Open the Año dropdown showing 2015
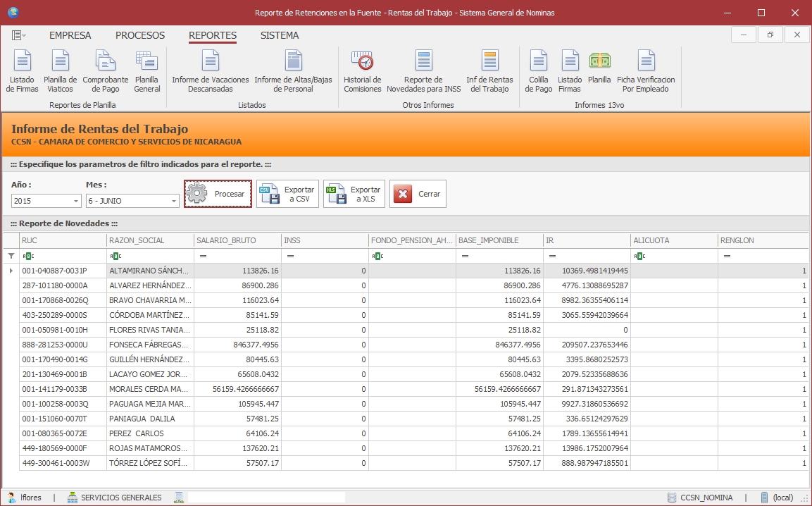812x506 pixels. [76, 201]
